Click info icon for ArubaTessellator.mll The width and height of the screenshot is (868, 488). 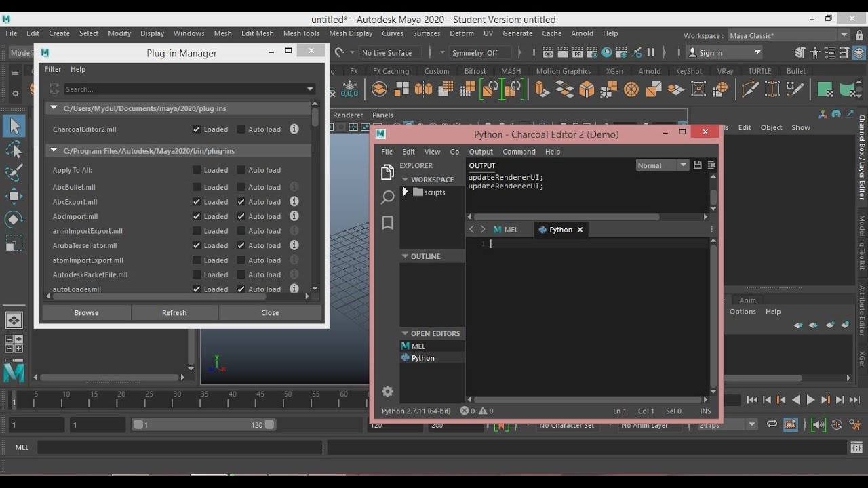click(x=294, y=245)
